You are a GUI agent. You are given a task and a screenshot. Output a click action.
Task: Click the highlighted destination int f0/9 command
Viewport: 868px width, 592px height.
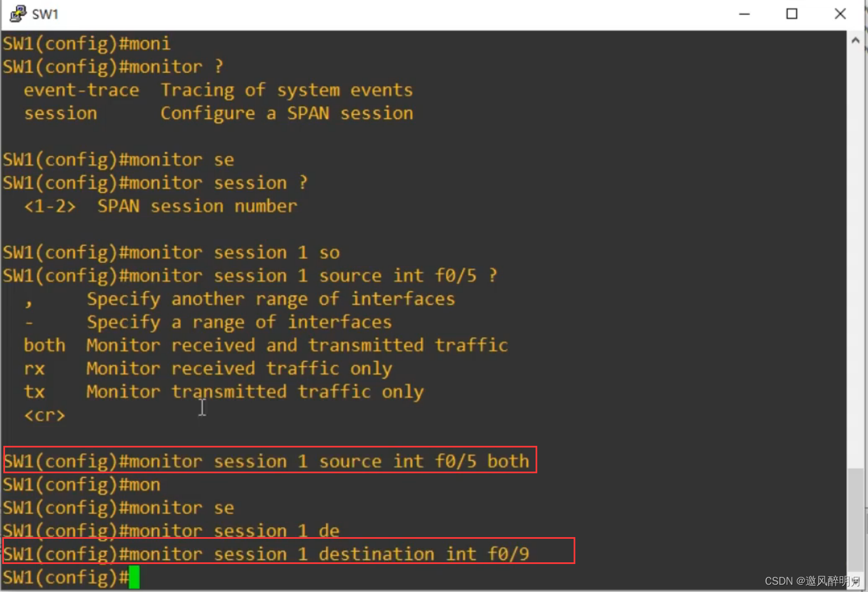click(289, 553)
